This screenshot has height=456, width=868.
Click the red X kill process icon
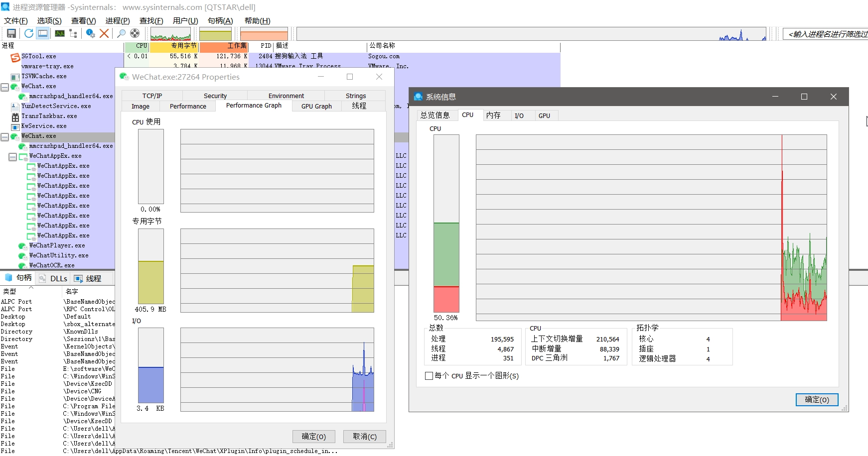point(104,33)
